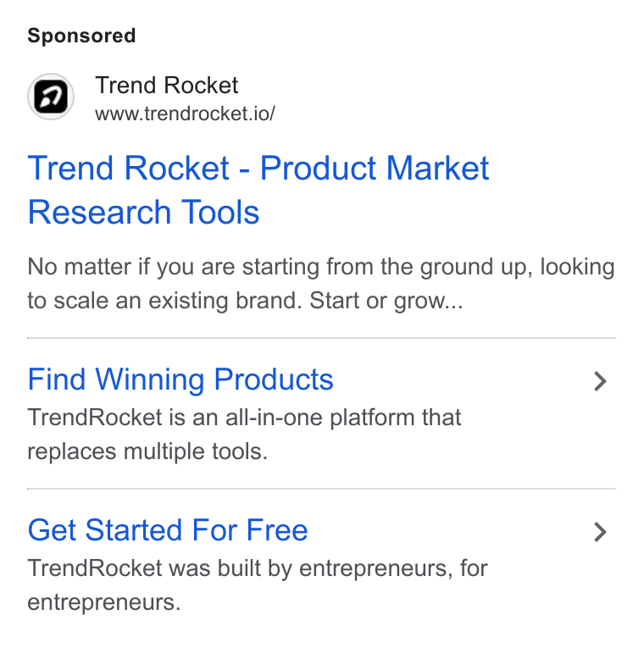Click the divider line above Get Started For Free
The image size is (644, 659).
322,489
